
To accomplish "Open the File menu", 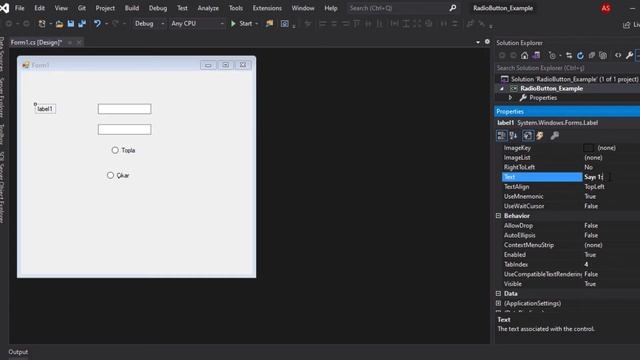I will [x=20, y=8].
